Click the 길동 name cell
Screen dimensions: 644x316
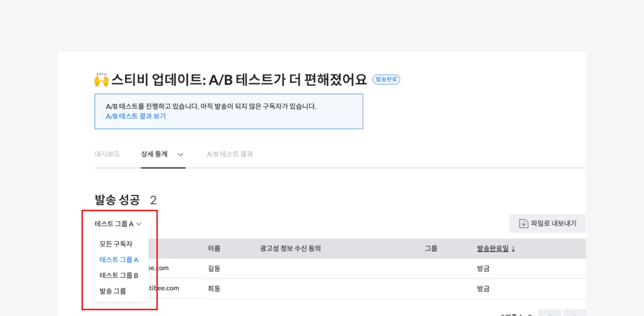[214, 268]
